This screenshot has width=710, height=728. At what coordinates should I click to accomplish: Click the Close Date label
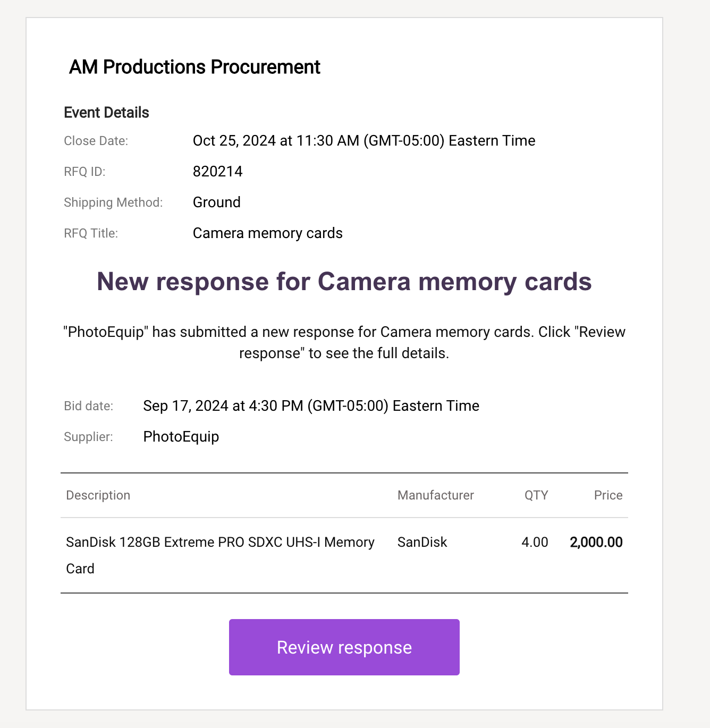coord(96,140)
